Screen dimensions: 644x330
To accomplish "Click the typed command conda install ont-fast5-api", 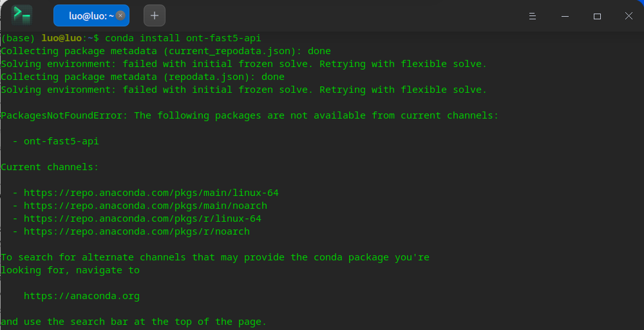I will click(x=183, y=38).
